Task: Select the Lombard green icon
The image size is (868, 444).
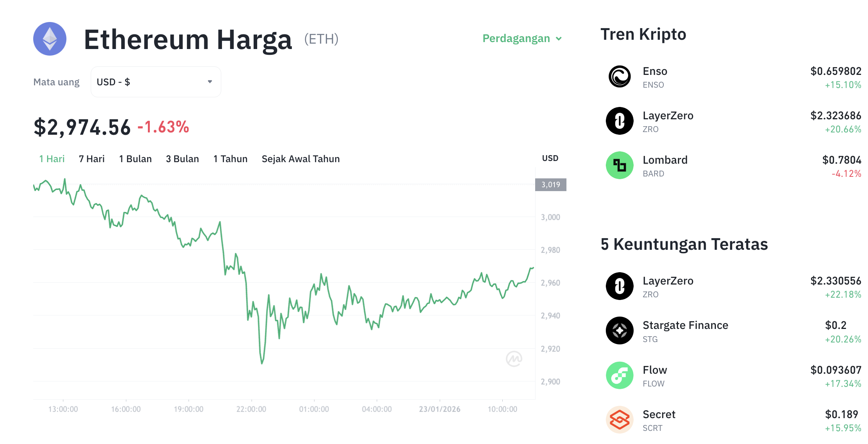Action: tap(619, 165)
